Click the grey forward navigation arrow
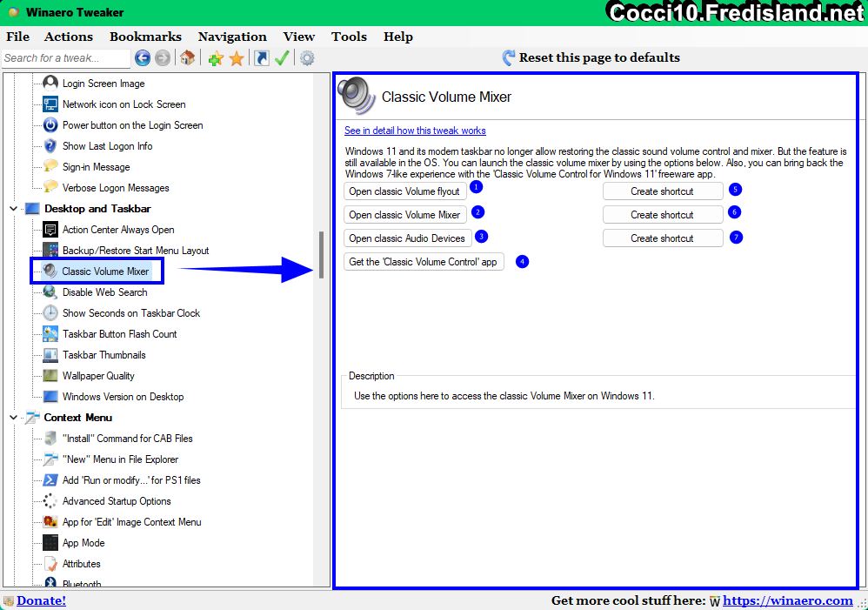 (x=162, y=57)
